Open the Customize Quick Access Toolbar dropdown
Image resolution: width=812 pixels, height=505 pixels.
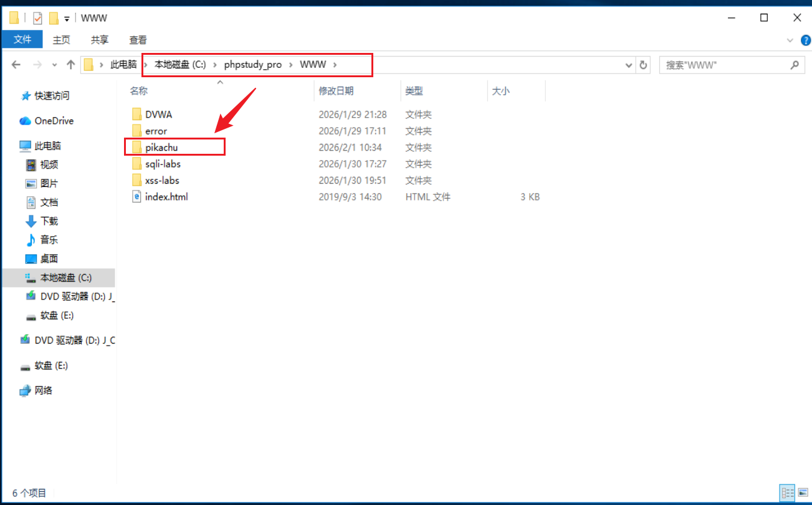(67, 19)
